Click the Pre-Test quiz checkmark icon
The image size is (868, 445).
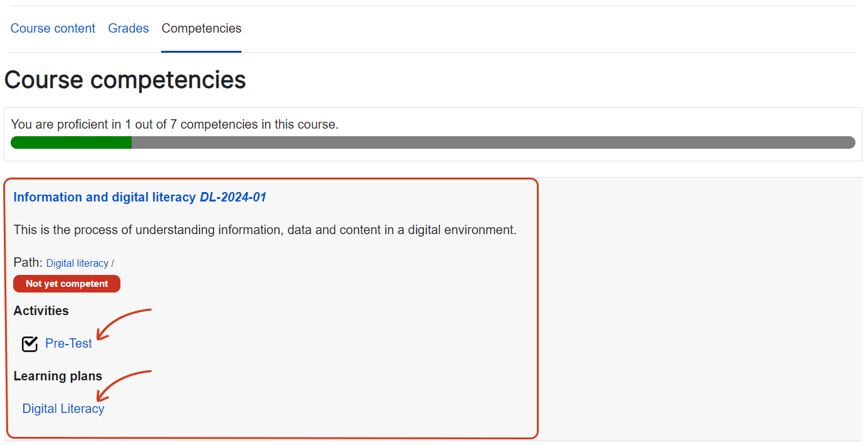[x=29, y=344]
